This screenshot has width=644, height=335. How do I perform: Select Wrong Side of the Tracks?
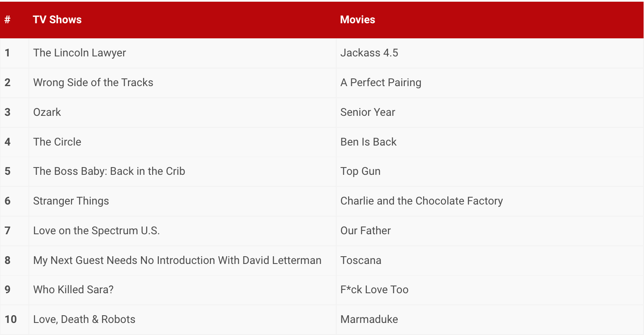coord(93,83)
